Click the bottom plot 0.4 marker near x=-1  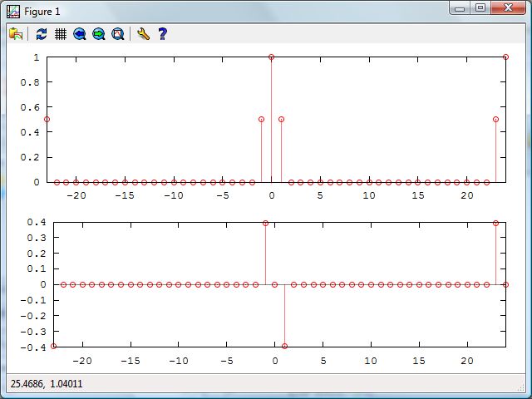[x=266, y=224]
